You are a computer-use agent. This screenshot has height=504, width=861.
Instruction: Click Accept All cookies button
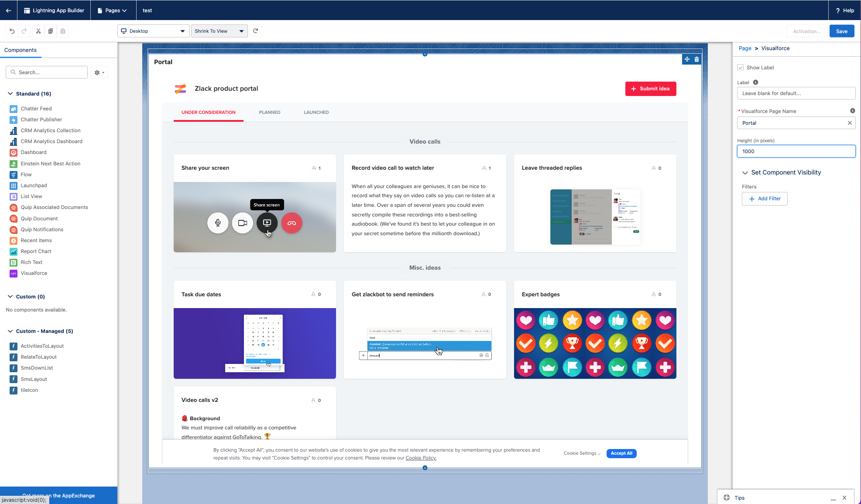tap(621, 453)
